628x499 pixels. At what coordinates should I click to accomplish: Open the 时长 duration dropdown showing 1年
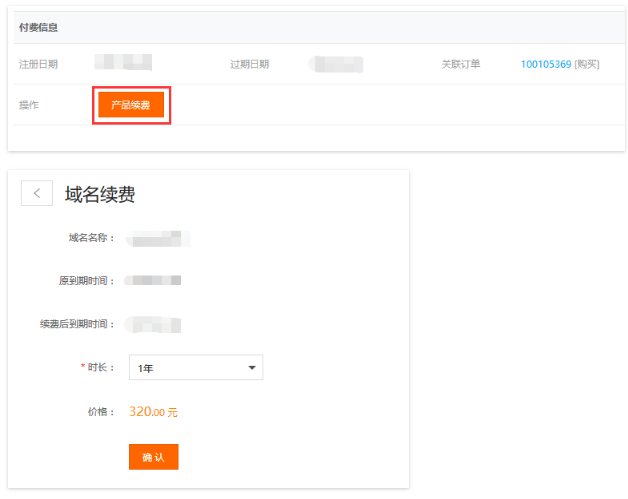tap(196, 367)
